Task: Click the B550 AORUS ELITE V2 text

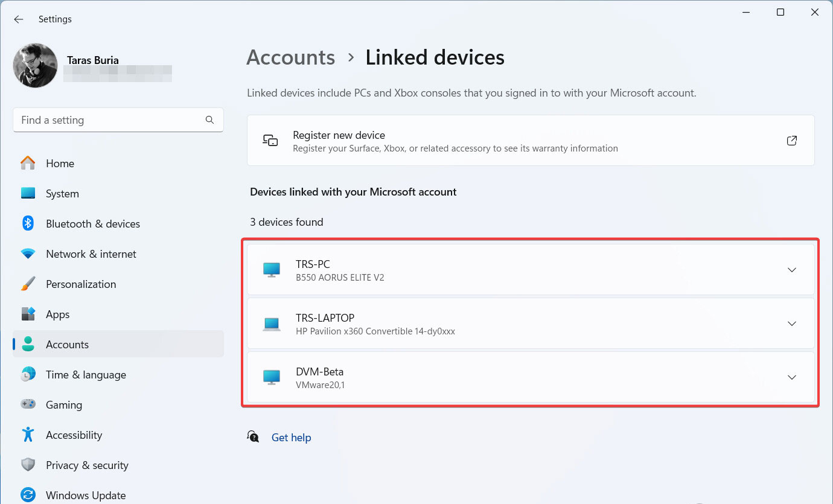Action: point(340,278)
